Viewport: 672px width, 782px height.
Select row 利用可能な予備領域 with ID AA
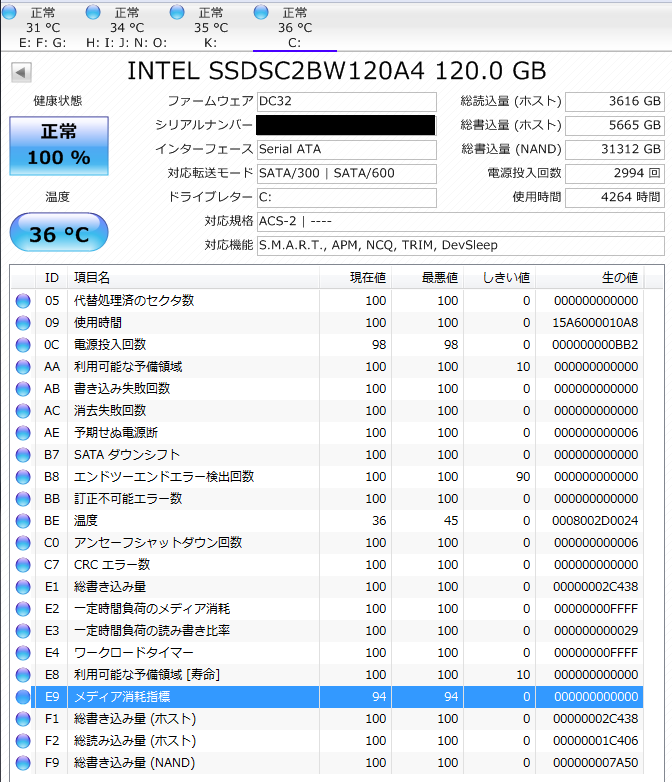pos(327,367)
